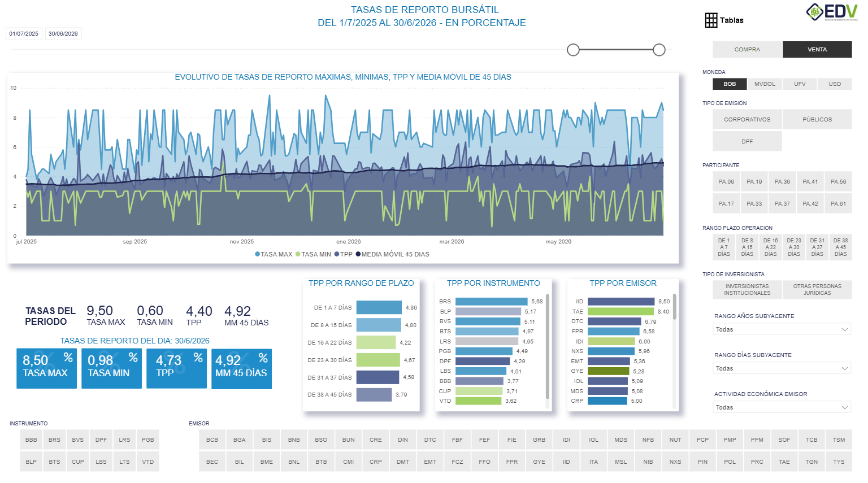This screenshot has width=868, height=483.
Task: Select issuer BGA
Action: (x=240, y=440)
